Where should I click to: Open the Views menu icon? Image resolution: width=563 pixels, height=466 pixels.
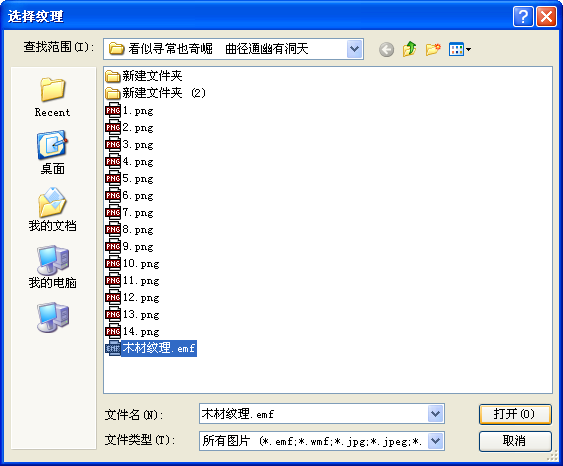pos(460,49)
